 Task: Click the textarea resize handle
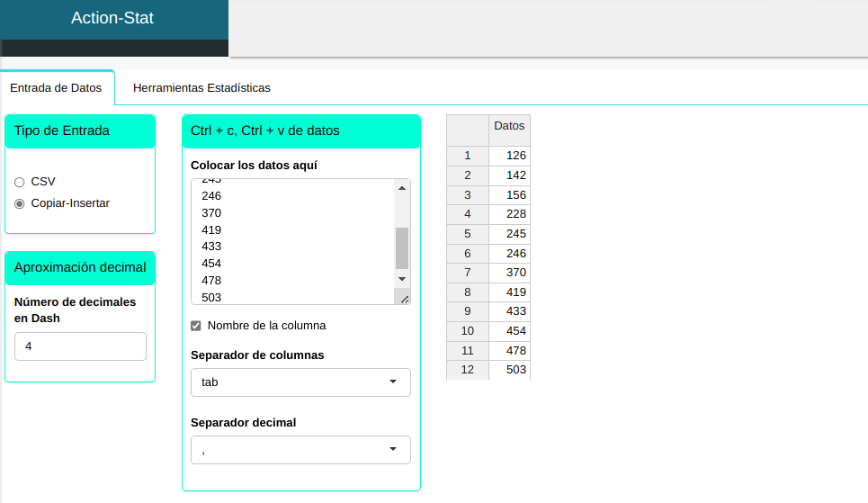coord(404,299)
